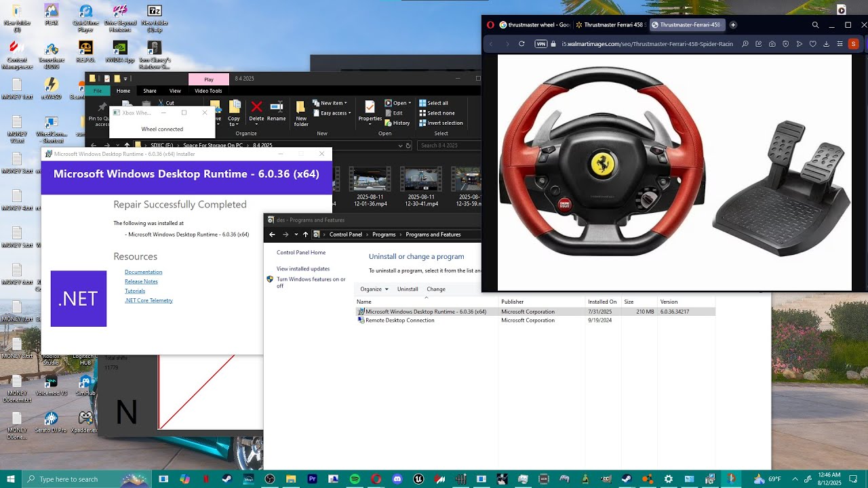Open QuickTime Player desktop icon
Screen dimensions: 868x488
tap(85, 18)
